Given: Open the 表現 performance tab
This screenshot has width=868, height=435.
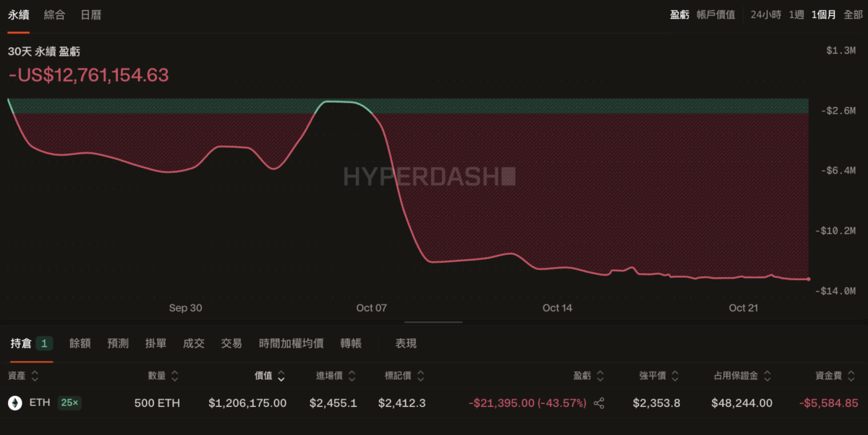Looking at the screenshot, I should coord(406,344).
